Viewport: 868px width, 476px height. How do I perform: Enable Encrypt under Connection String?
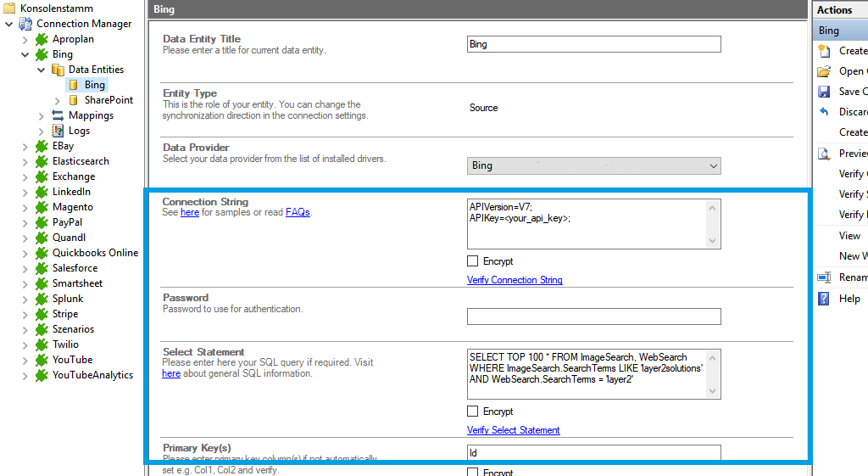tap(473, 261)
